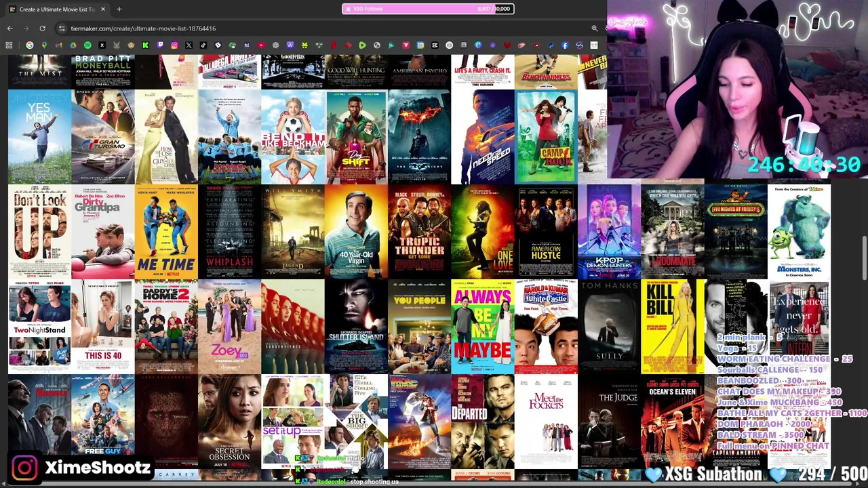Select the Bend It Like Beckham poster
This screenshot has width=868, height=488.
click(x=292, y=137)
